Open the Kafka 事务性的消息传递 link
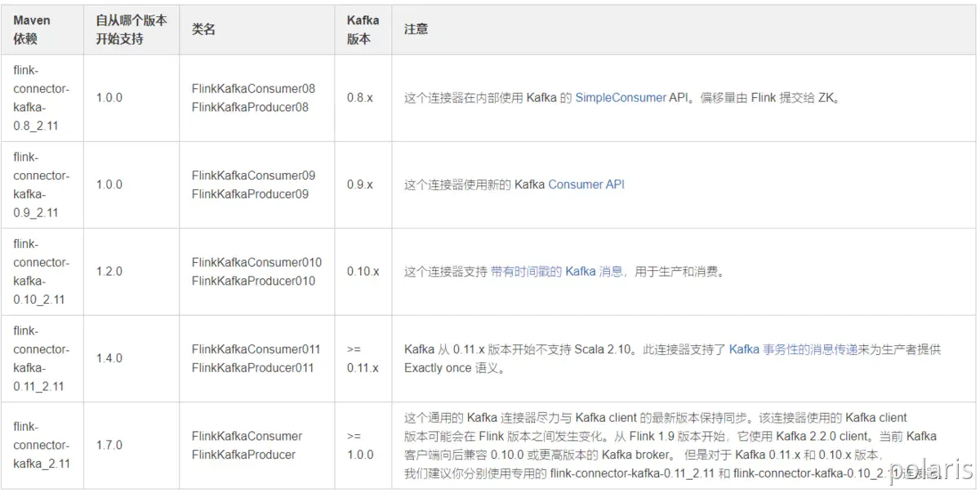Screen dimensions: 980x493 (x=793, y=349)
